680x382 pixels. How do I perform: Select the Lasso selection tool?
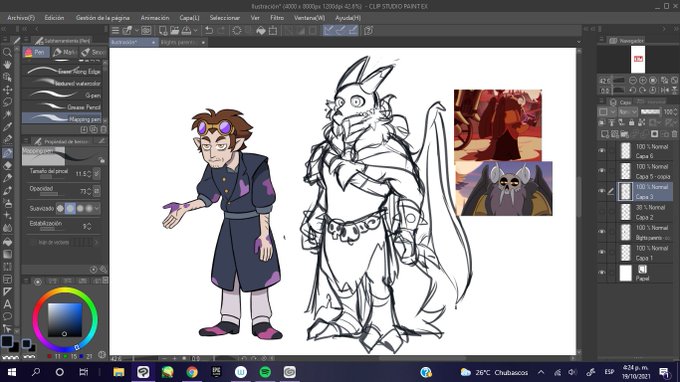[7, 102]
